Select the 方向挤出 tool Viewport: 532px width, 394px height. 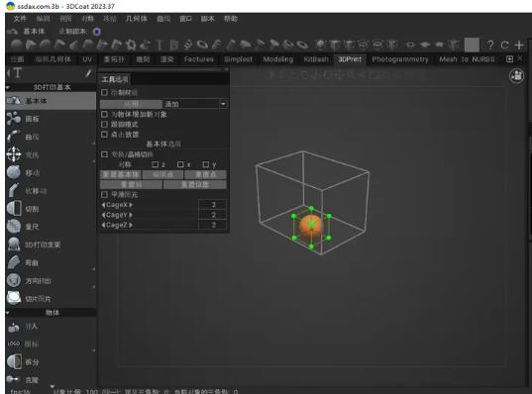click(x=51, y=281)
